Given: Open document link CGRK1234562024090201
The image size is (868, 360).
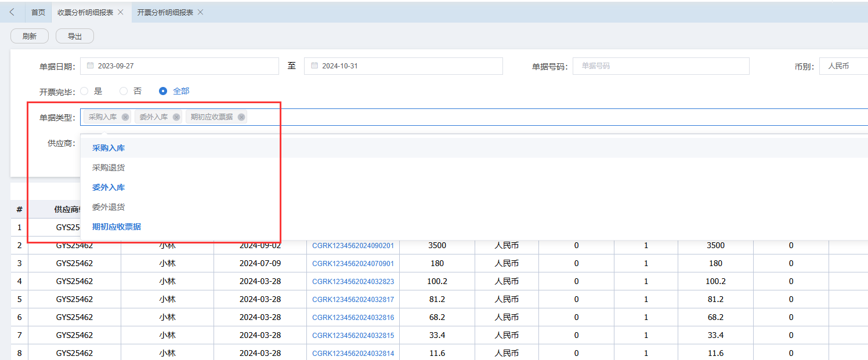Looking at the screenshot, I should tap(353, 246).
